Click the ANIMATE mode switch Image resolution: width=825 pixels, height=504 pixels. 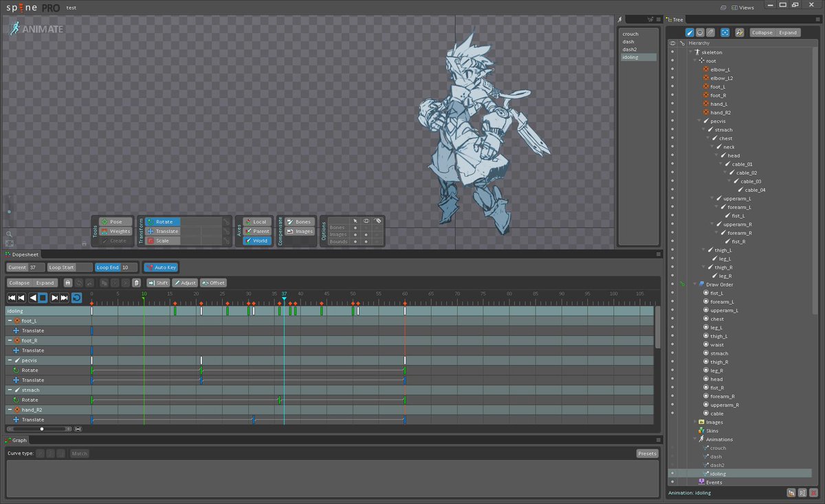pyautogui.click(x=37, y=29)
